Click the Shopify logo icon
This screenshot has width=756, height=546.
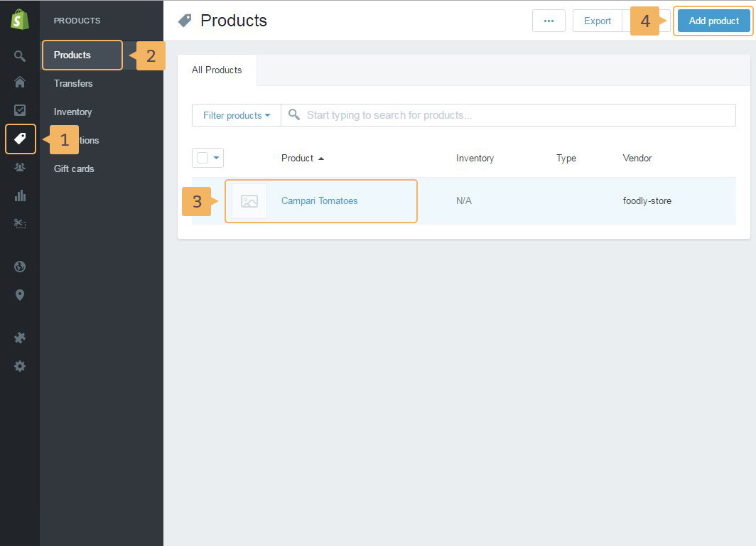(20, 21)
